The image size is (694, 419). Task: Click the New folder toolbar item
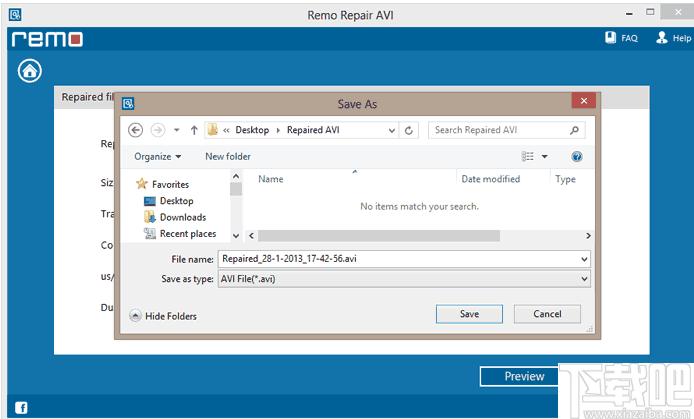(x=228, y=157)
